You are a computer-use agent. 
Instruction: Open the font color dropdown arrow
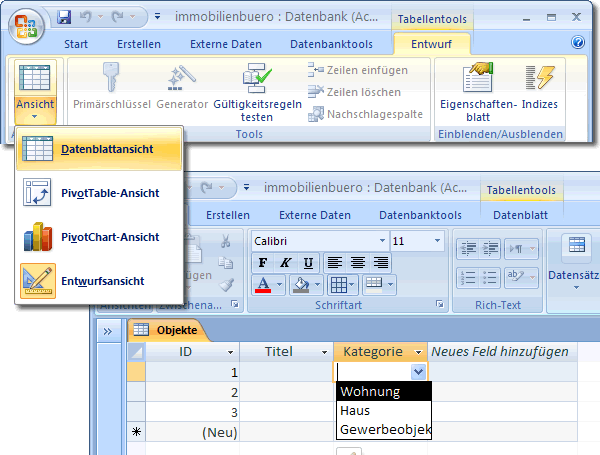click(x=279, y=285)
